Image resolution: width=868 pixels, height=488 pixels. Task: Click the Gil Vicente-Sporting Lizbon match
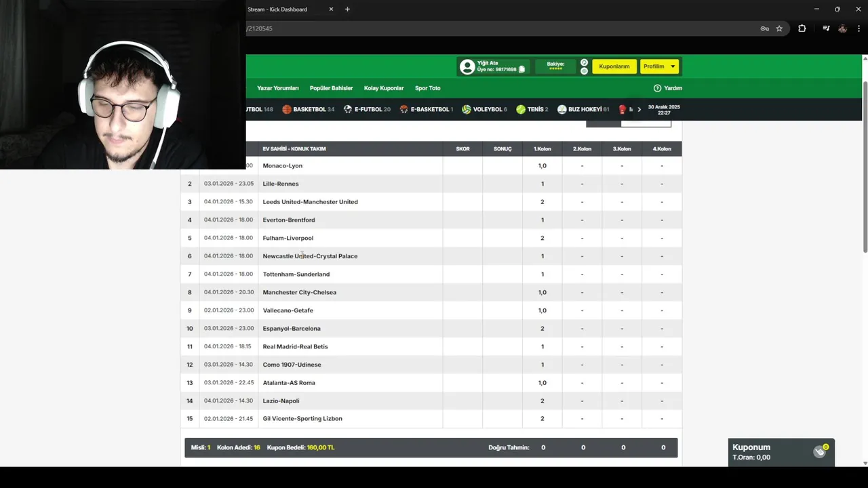pos(302,419)
